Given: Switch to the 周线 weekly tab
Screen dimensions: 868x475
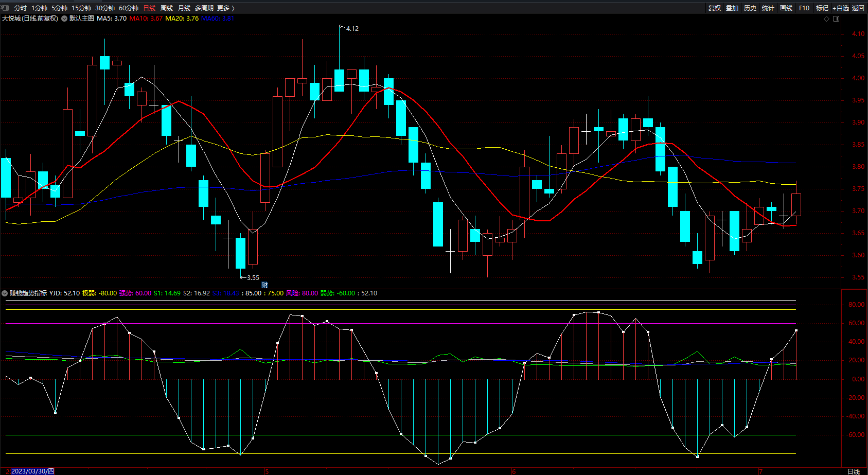Looking at the screenshot, I should [x=167, y=8].
